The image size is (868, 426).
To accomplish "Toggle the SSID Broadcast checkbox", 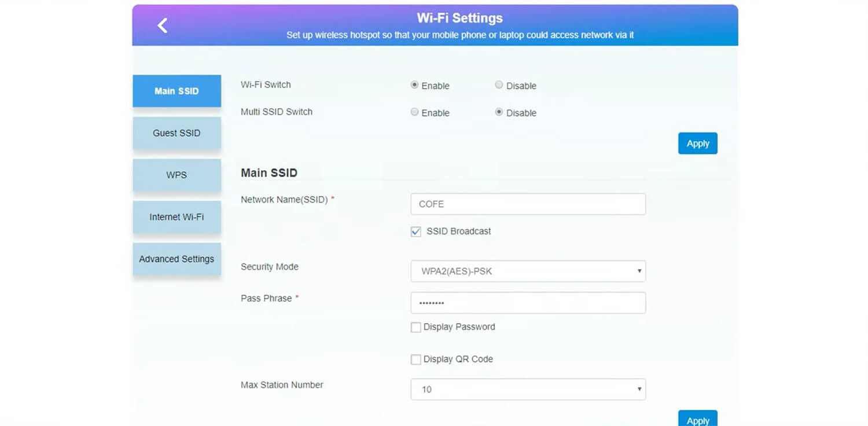I will [415, 232].
